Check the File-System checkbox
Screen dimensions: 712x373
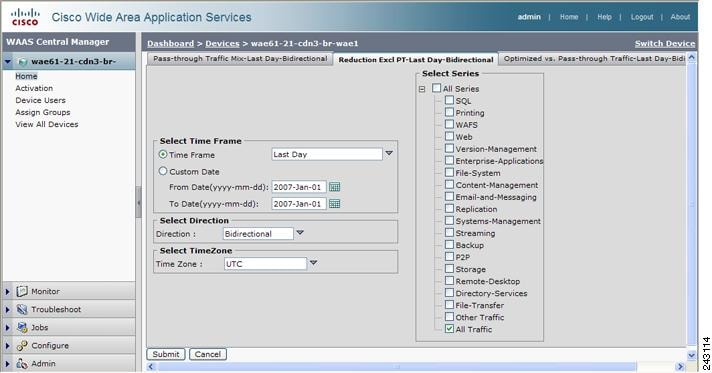pos(449,172)
